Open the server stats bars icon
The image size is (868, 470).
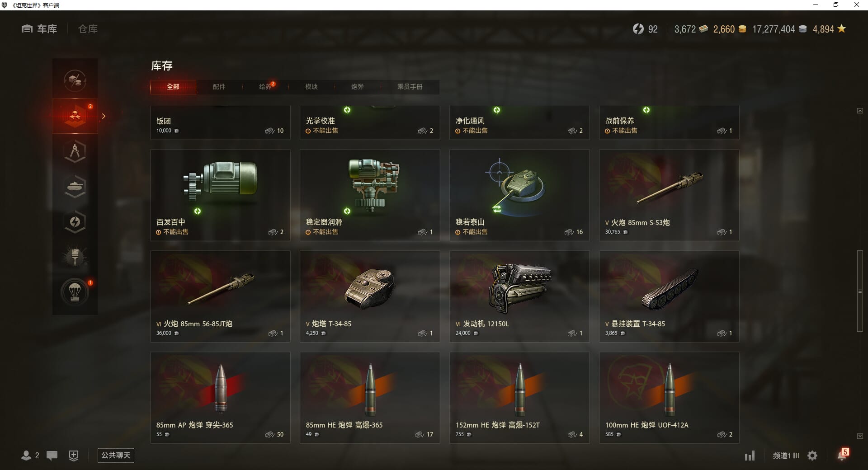(x=750, y=456)
